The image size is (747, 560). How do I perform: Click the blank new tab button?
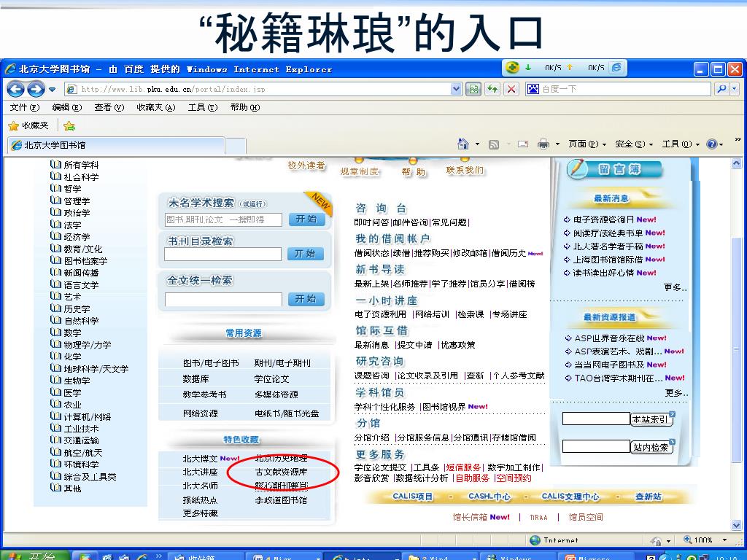[236, 145]
